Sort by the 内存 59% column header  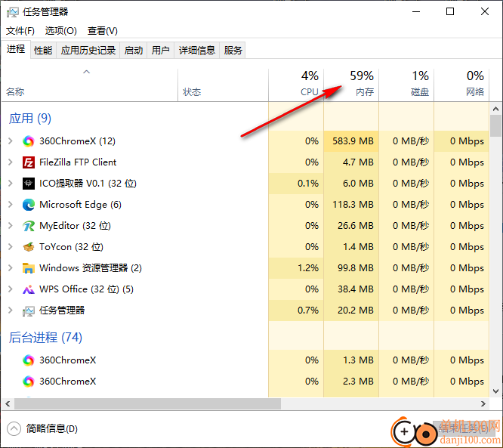click(x=351, y=85)
